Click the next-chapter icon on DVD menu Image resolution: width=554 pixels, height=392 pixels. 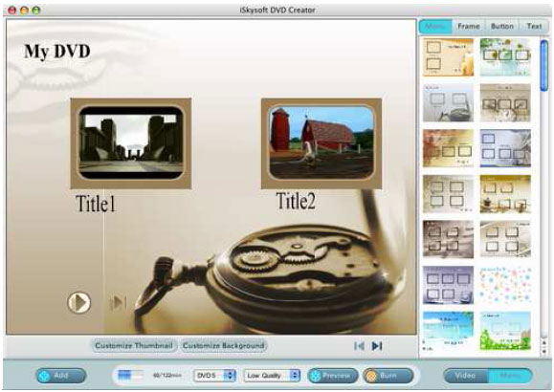point(118,303)
